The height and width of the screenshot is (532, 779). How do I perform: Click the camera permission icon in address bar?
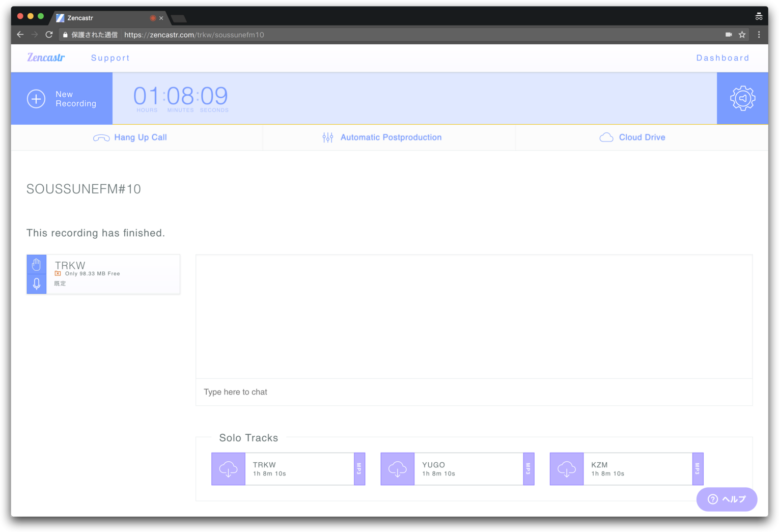[x=729, y=35]
